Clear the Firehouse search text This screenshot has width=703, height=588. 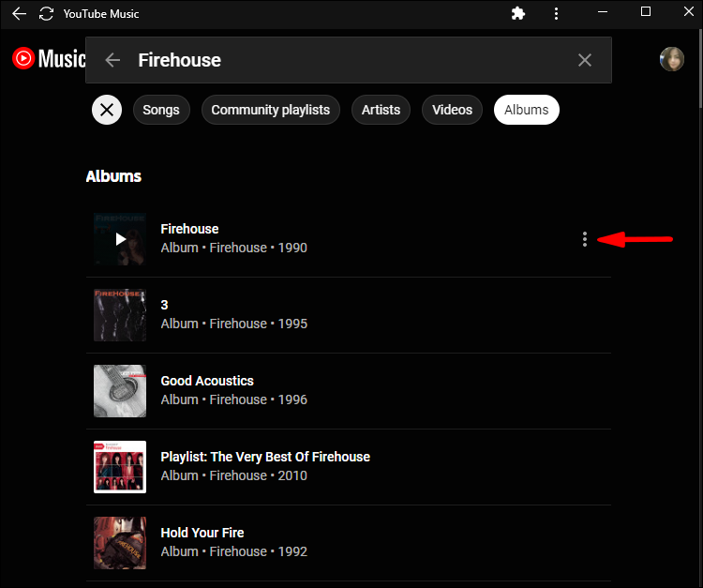585,60
